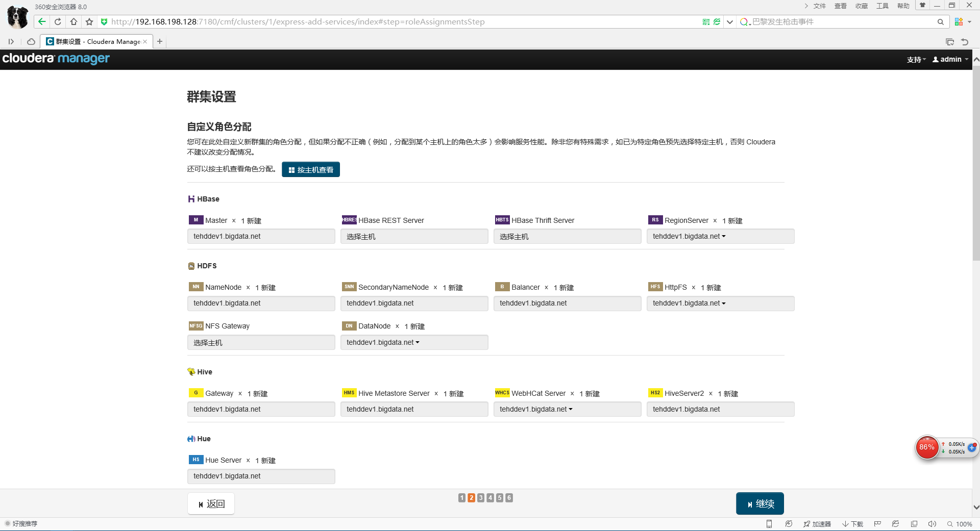
Task: Click the red 86% memory accelerator ball
Action: tap(927, 447)
